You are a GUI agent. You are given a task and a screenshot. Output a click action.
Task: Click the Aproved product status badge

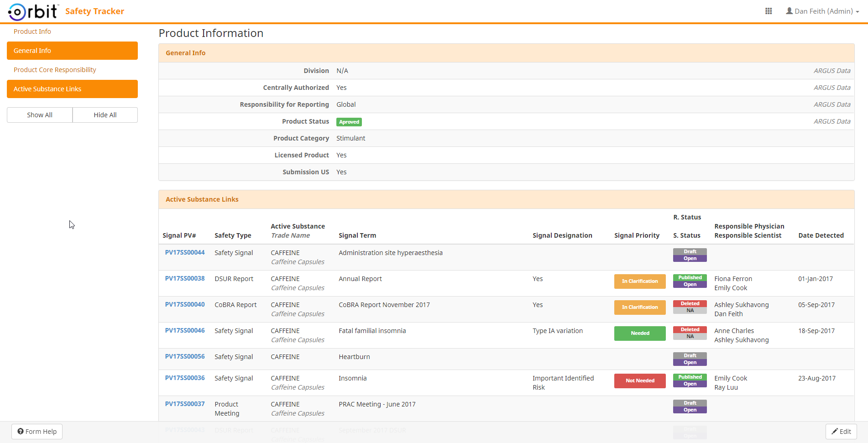(349, 122)
